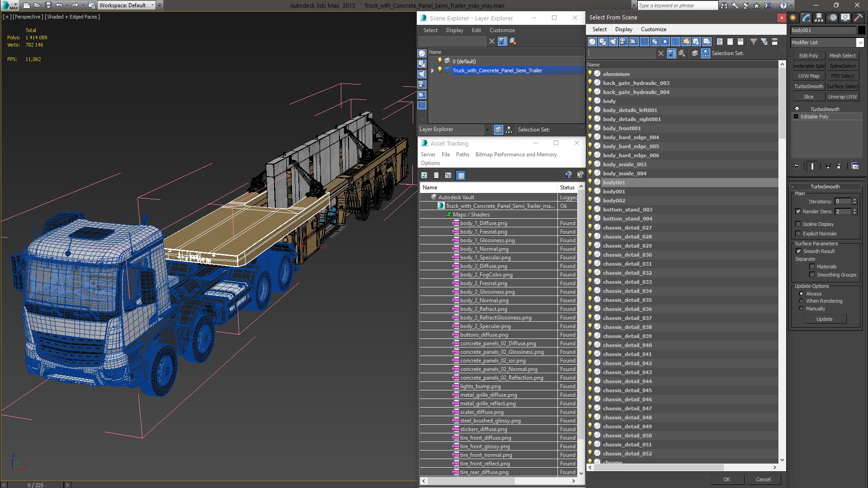Open Display menu in Select From Scene
Viewport: 868px width, 488px height.
coord(623,29)
